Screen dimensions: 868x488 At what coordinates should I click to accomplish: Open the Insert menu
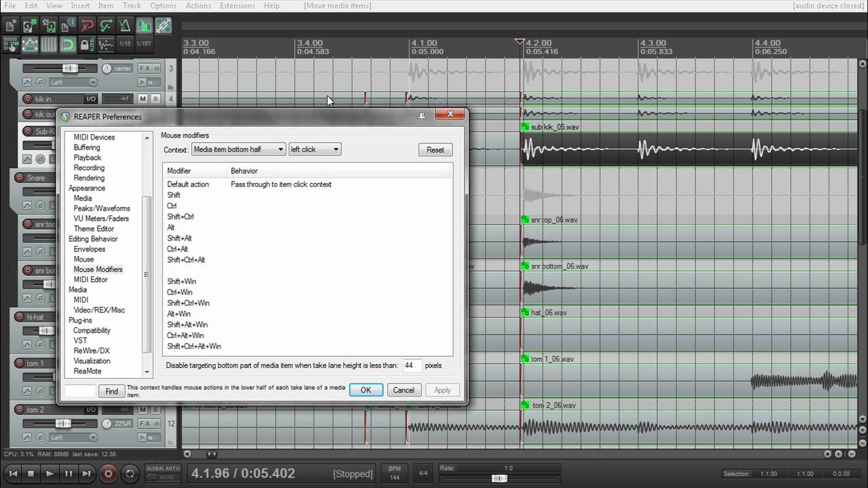tap(80, 5)
